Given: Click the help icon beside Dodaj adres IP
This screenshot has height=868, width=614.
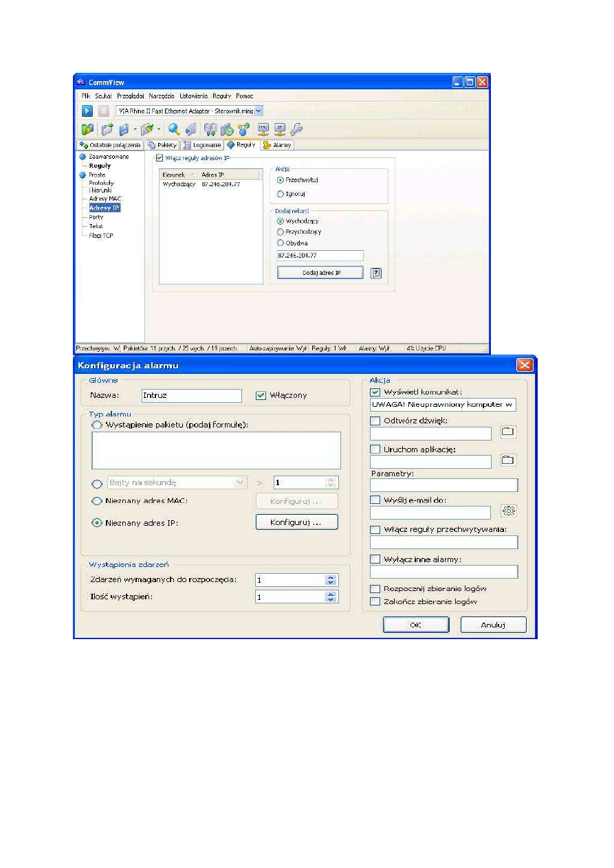Looking at the screenshot, I should point(375,273).
